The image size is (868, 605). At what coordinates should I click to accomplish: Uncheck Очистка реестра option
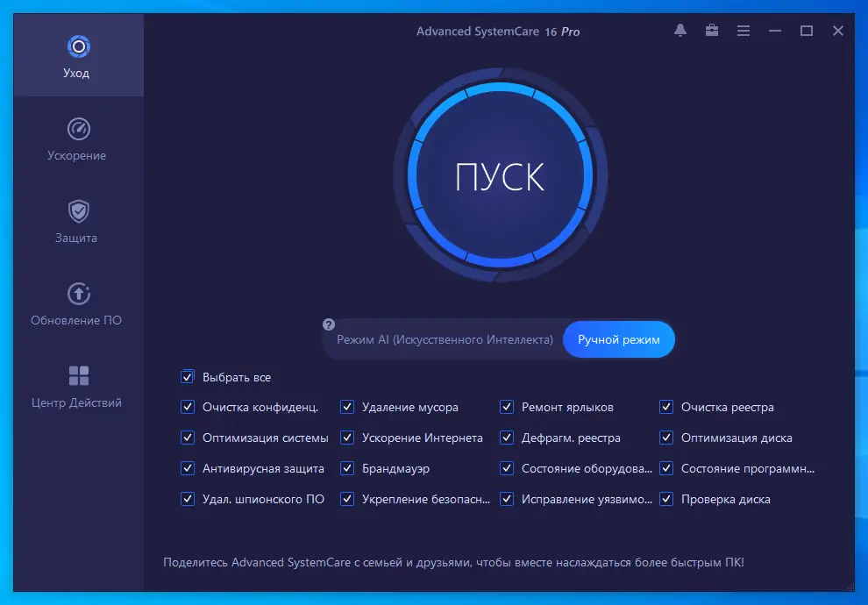click(x=666, y=407)
